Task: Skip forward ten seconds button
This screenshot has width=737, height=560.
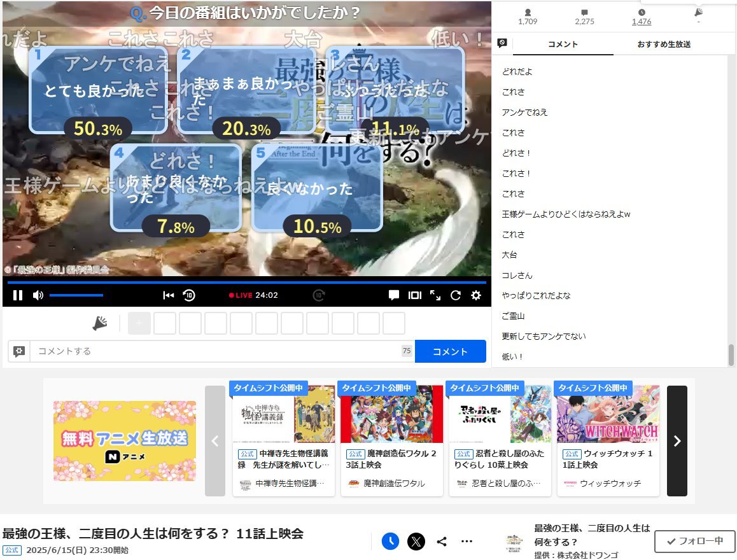Action: pos(319,295)
